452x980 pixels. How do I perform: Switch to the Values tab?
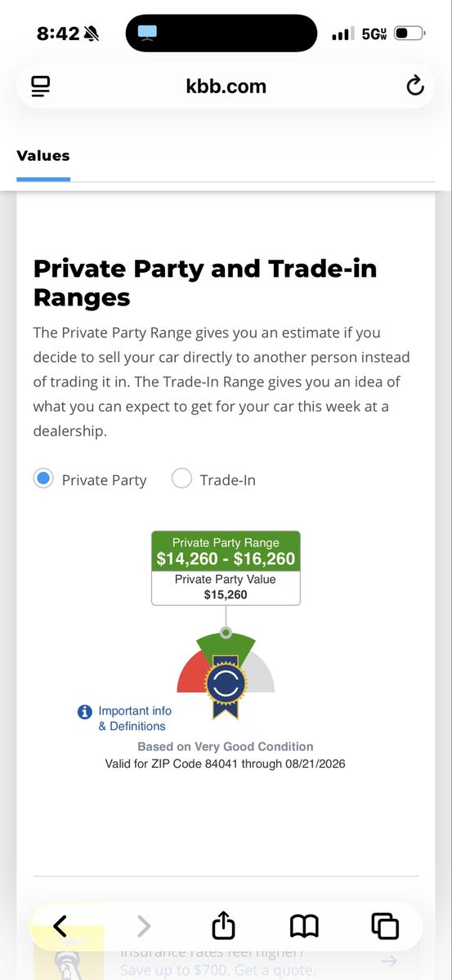[43, 155]
